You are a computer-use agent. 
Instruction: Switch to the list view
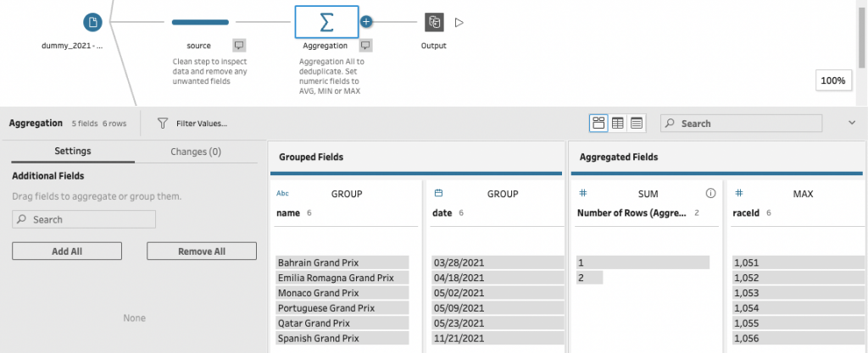coord(637,124)
